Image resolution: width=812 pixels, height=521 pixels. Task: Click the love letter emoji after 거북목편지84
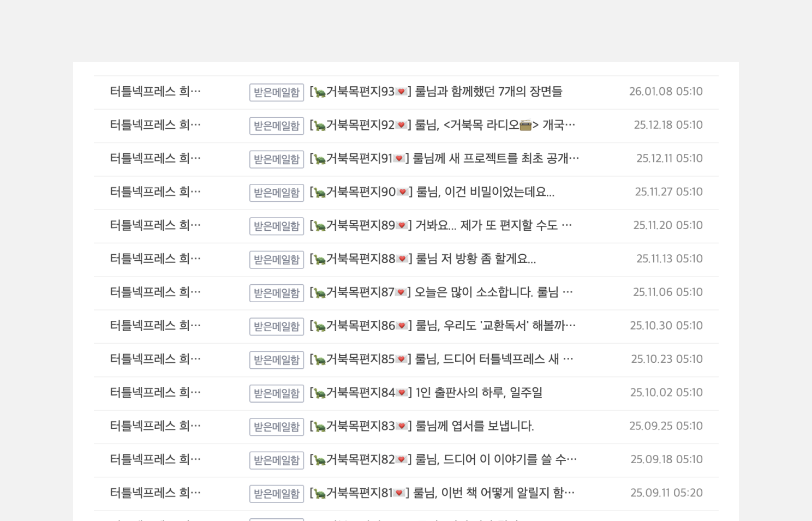point(402,393)
